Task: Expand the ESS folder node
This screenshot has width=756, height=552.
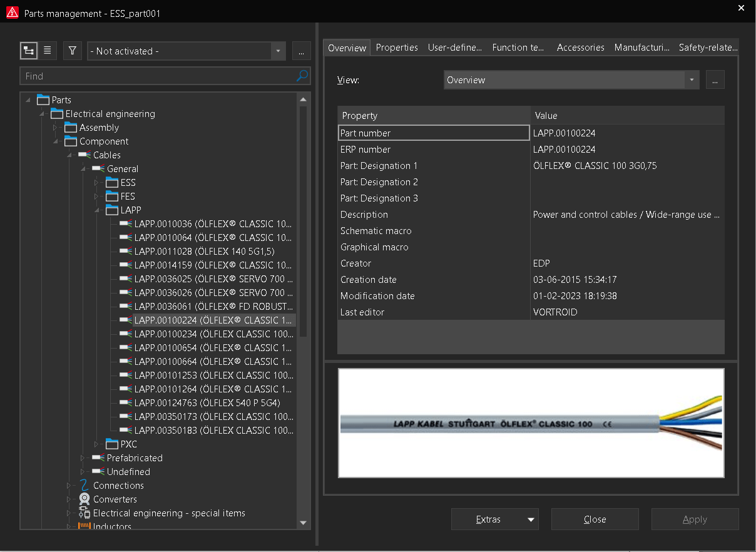Action: click(97, 183)
